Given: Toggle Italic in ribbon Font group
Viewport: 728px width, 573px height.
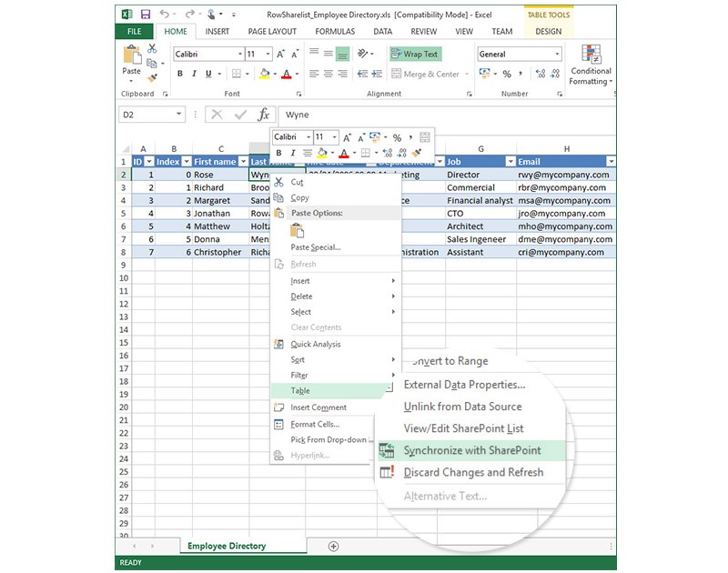Looking at the screenshot, I should pyautogui.click(x=194, y=74).
